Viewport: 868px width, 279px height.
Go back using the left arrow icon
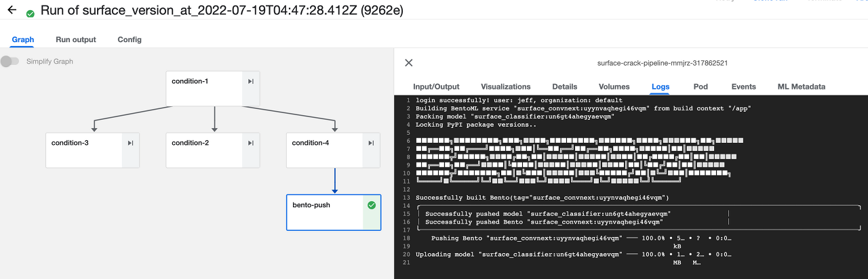pos(12,10)
